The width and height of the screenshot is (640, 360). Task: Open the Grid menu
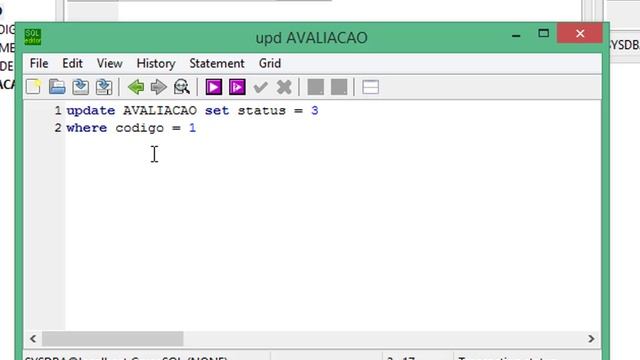pyautogui.click(x=270, y=64)
